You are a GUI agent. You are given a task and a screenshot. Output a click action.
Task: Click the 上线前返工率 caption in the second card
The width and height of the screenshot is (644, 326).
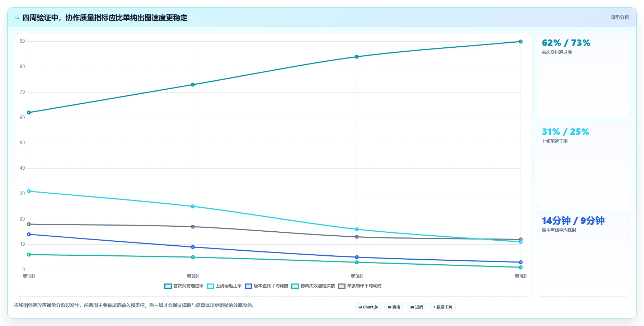tap(555, 141)
